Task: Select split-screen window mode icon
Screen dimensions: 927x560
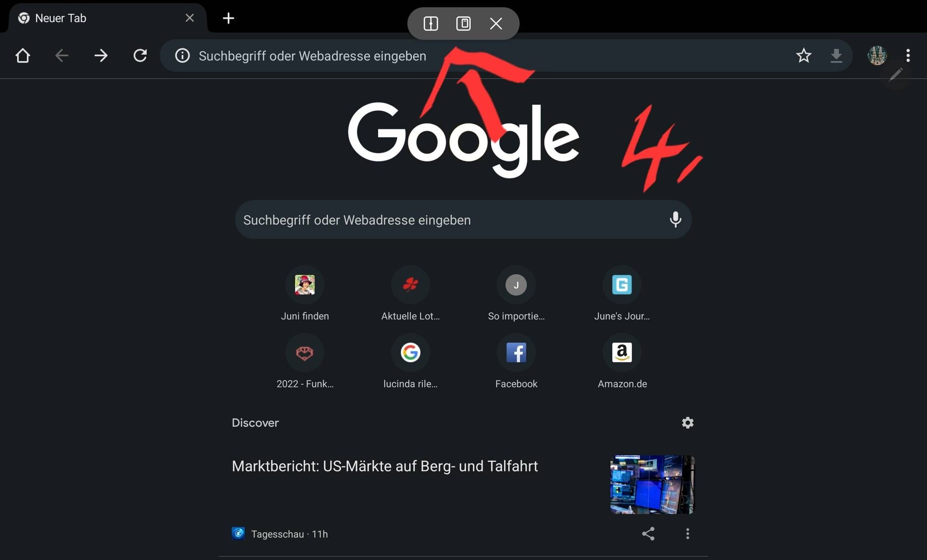Action: coord(431,24)
